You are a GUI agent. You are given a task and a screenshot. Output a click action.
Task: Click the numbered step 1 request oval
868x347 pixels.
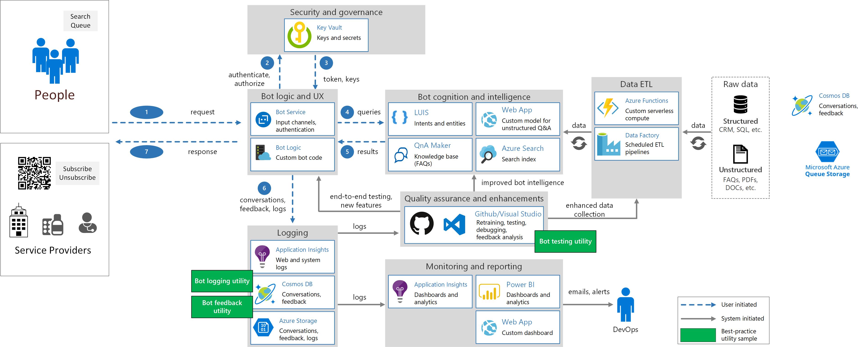[147, 112]
